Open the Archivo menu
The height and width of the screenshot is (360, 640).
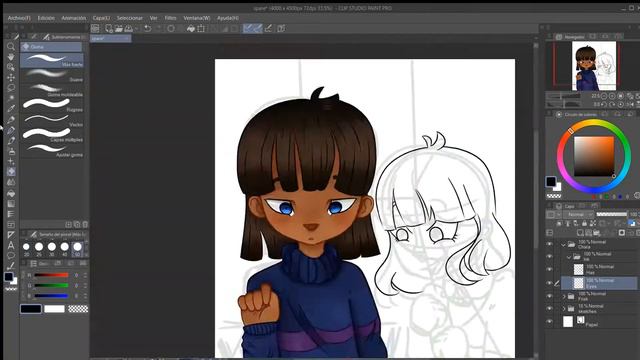coord(19,18)
